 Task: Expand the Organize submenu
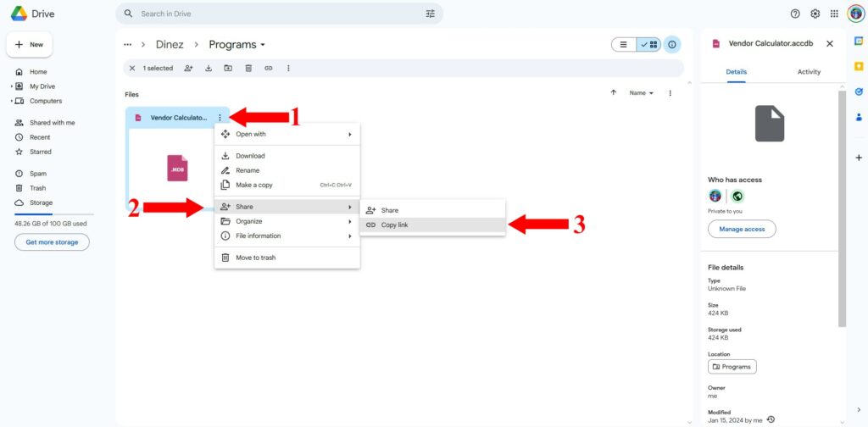(287, 221)
